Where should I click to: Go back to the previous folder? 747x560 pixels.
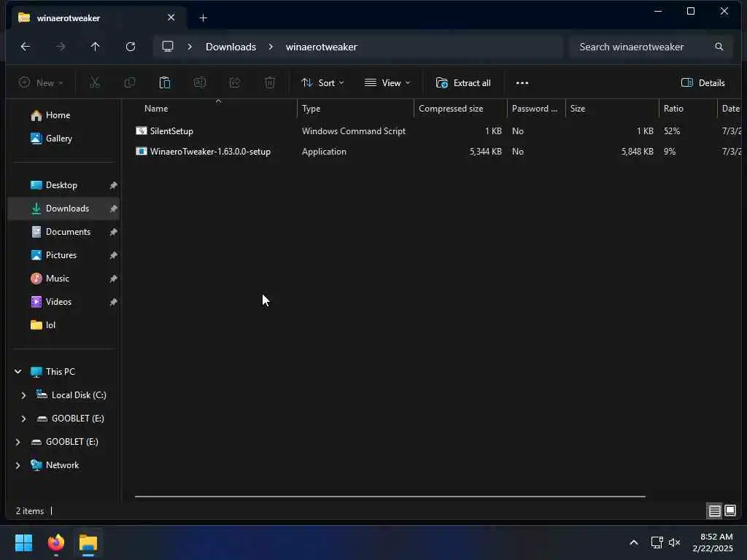point(26,47)
